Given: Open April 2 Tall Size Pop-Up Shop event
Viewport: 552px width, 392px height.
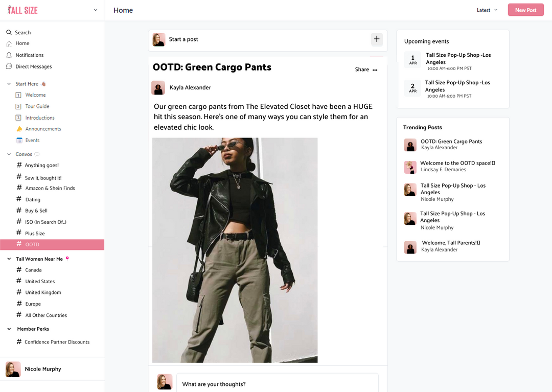Looking at the screenshot, I should (x=457, y=86).
